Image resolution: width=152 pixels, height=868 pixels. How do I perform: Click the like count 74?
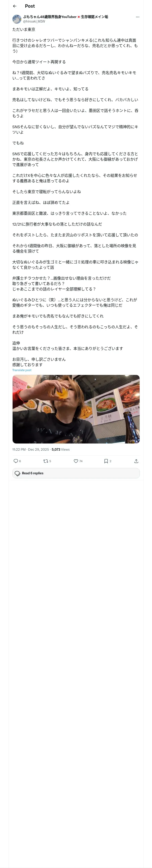(x=81, y=461)
